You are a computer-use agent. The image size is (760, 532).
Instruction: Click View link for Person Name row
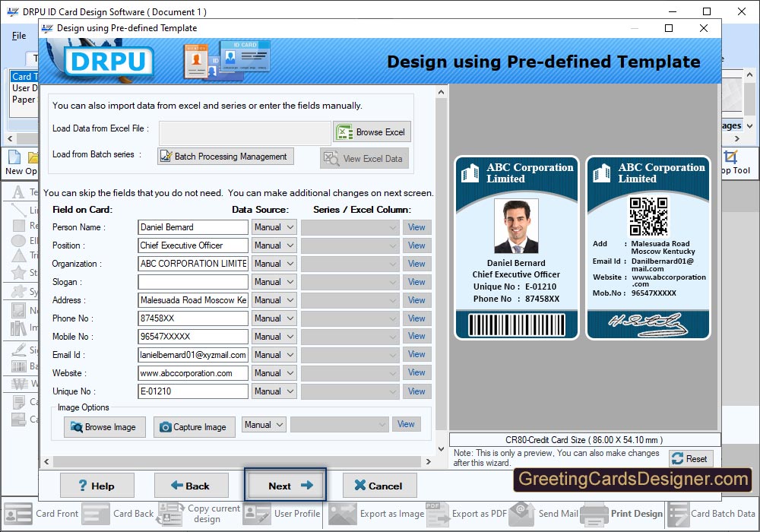click(416, 227)
